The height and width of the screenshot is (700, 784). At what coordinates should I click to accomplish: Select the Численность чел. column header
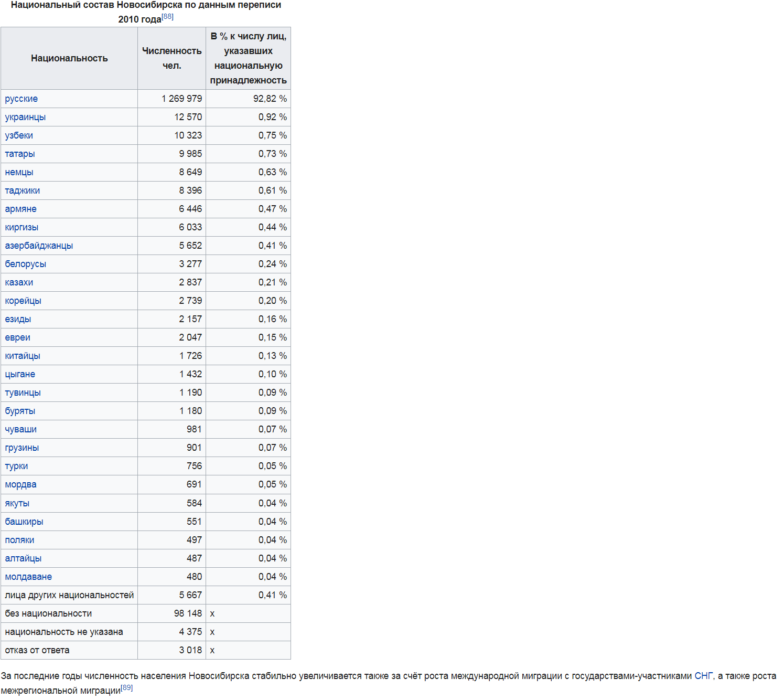click(x=172, y=58)
